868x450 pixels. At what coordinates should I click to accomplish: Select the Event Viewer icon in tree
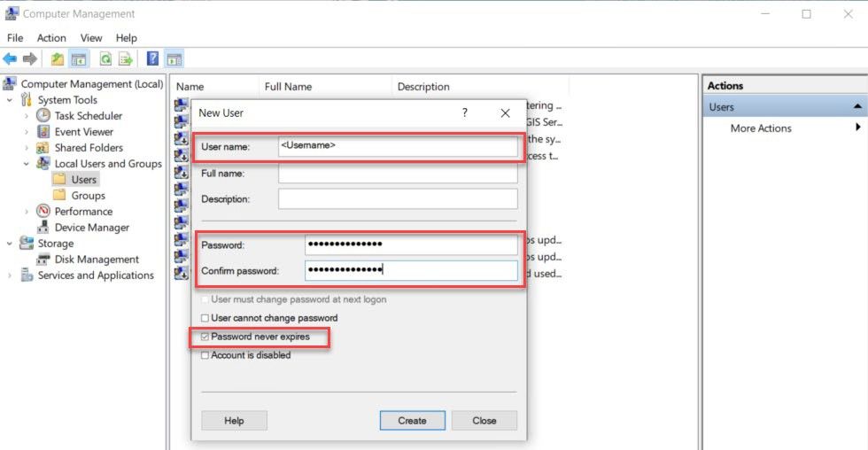(43, 131)
